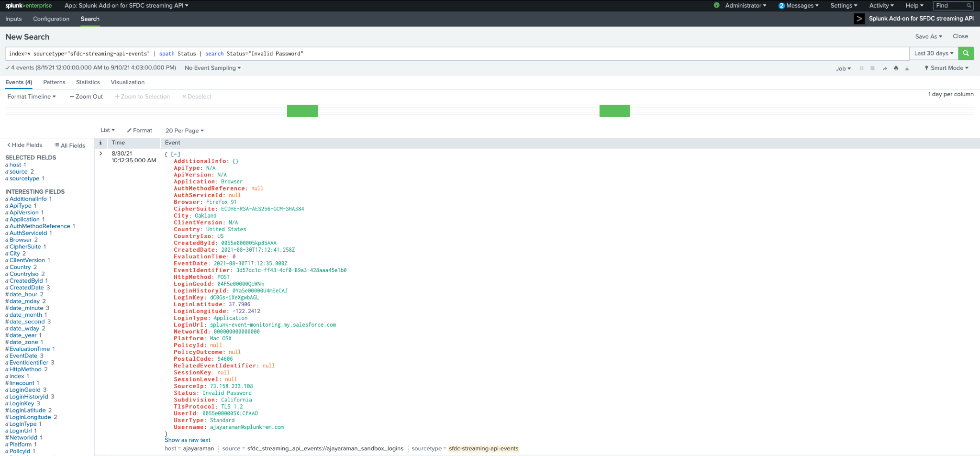Screen dimensions: 980x456
Task: Click the Time column header
Action: coord(118,143)
